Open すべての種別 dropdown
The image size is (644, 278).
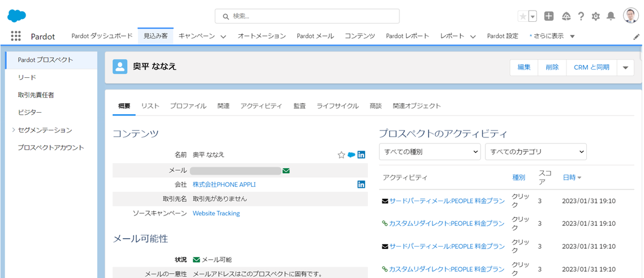(x=430, y=151)
